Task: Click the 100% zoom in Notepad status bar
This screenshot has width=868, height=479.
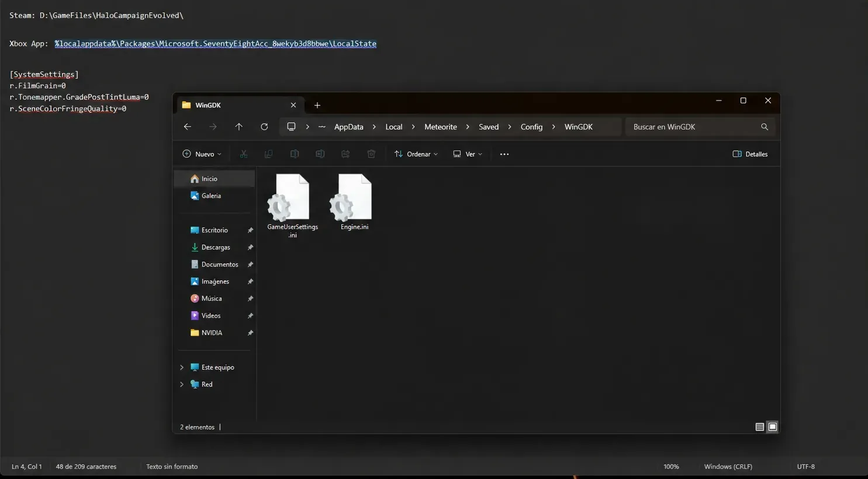Action: pos(671,467)
